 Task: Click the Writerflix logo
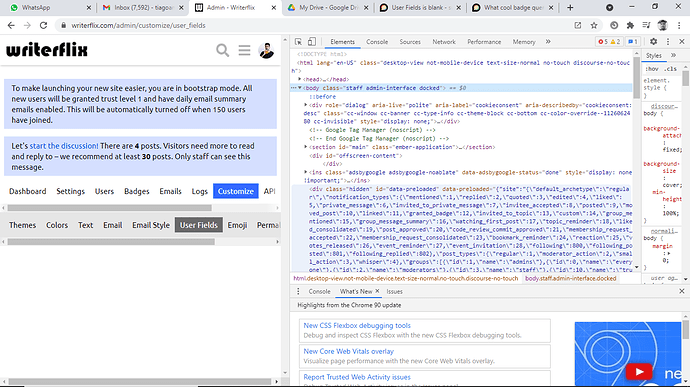[47, 50]
